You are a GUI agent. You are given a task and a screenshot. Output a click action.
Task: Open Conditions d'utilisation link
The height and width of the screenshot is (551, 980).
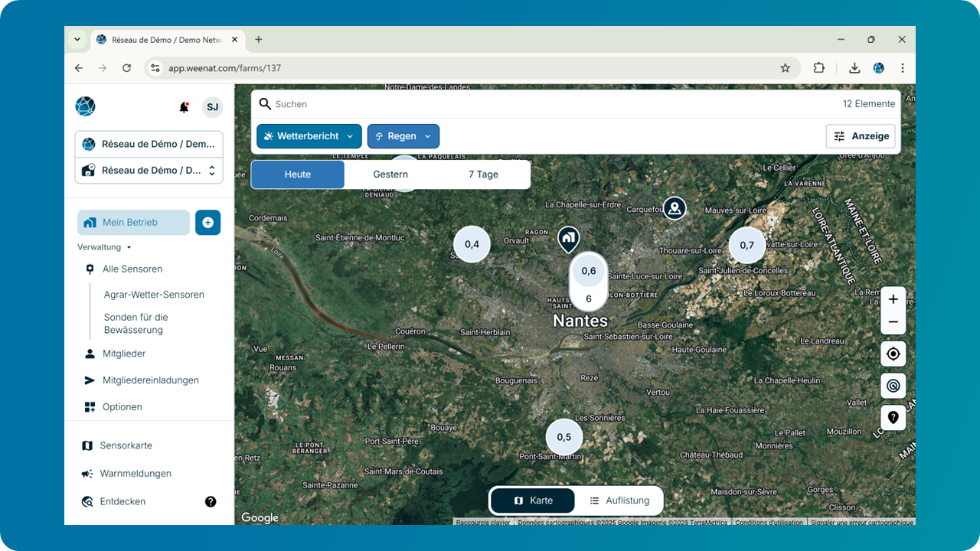pos(769,523)
